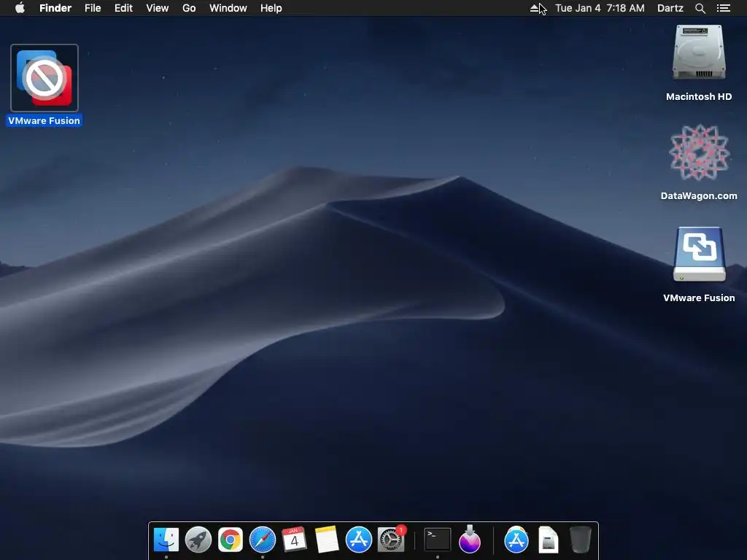Open Launchpad from the Dock
747x560 pixels.
coord(198,540)
